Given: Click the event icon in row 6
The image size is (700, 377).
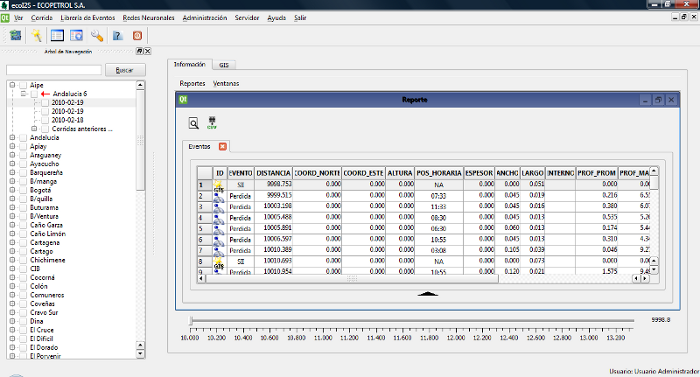Looking at the screenshot, I should [x=218, y=240].
